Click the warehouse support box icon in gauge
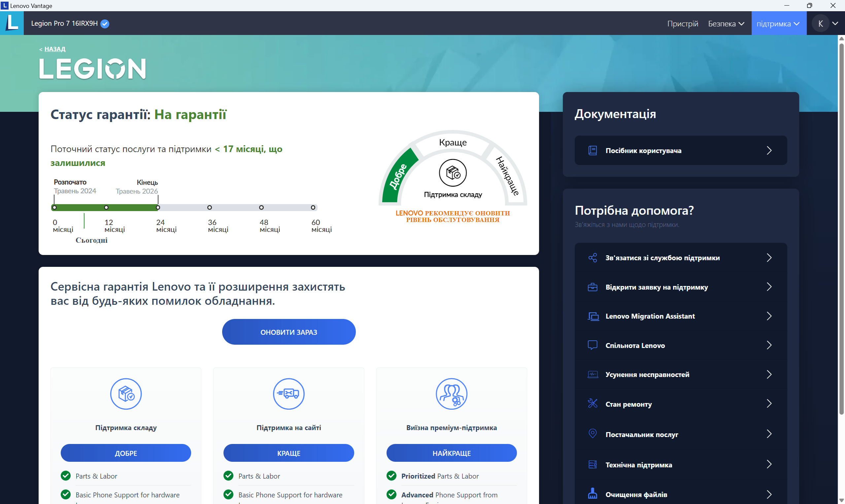The height and width of the screenshot is (504, 845). point(453,173)
